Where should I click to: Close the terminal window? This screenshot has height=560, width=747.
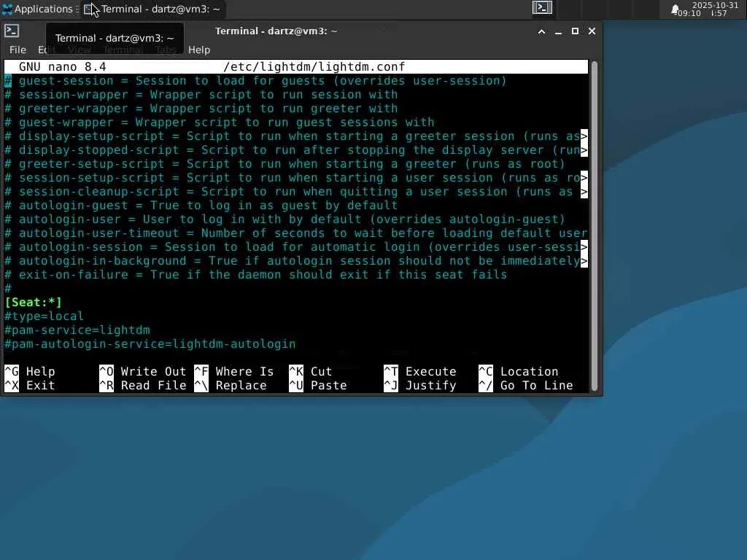tap(592, 31)
